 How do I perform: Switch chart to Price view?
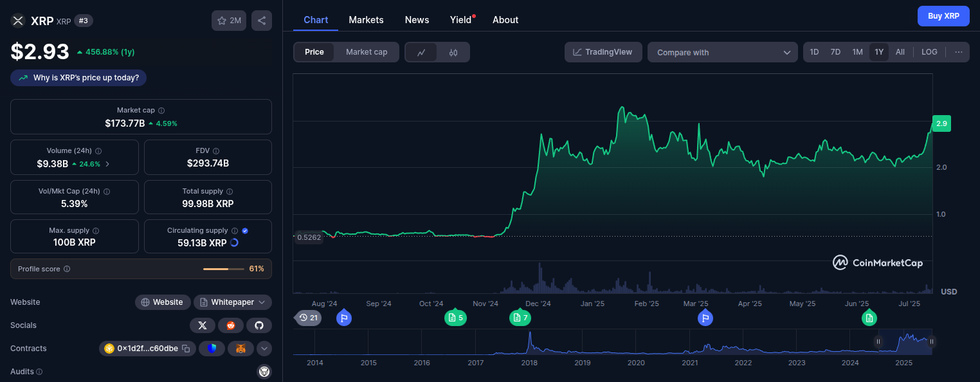pyautogui.click(x=314, y=52)
